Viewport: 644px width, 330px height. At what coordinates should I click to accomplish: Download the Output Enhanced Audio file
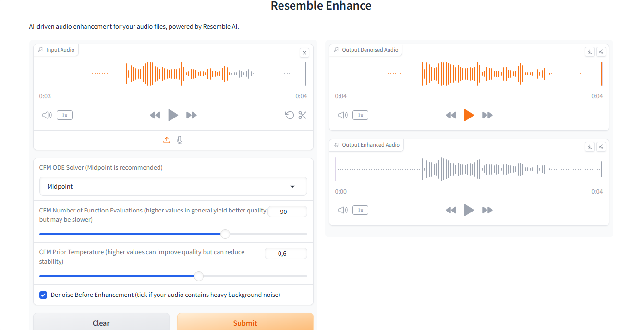pos(590,147)
